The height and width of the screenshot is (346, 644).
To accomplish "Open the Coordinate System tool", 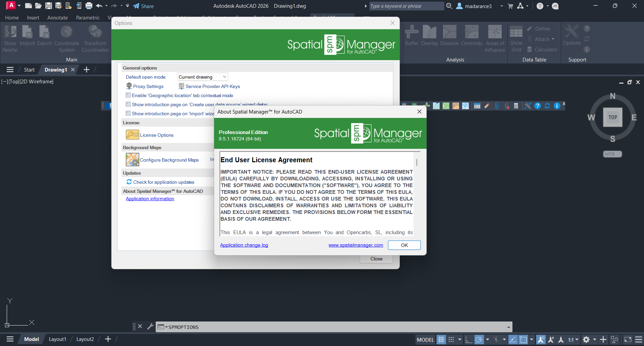I will (x=67, y=39).
